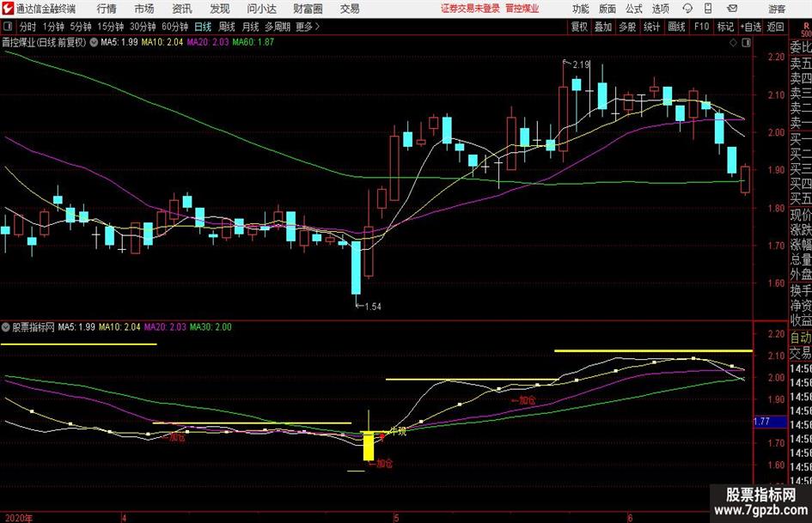The image size is (812, 523).
Task: Open the mail envelope icon
Action: 732,9
